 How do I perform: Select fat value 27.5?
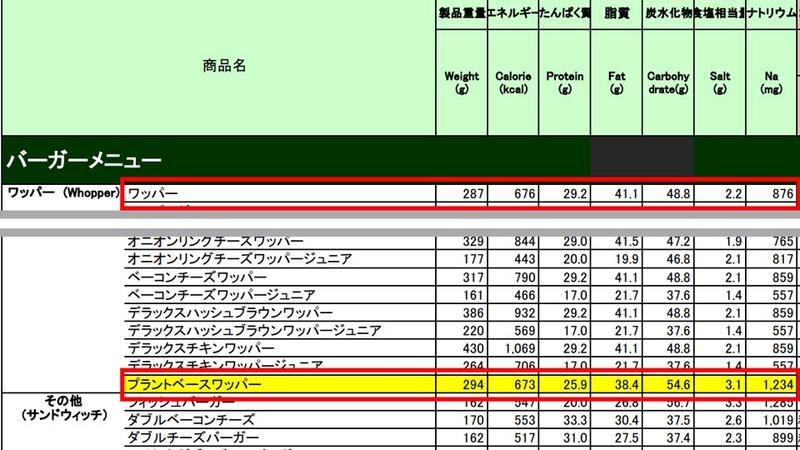tap(626, 438)
